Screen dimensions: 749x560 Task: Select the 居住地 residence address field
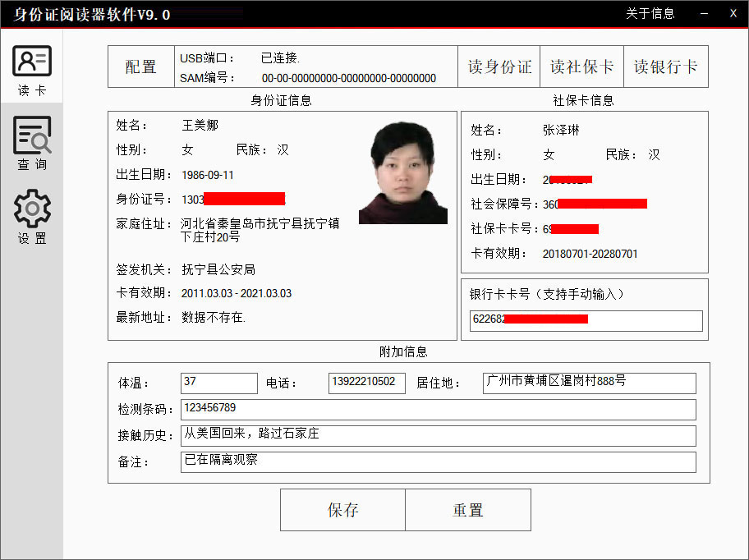[x=589, y=383]
